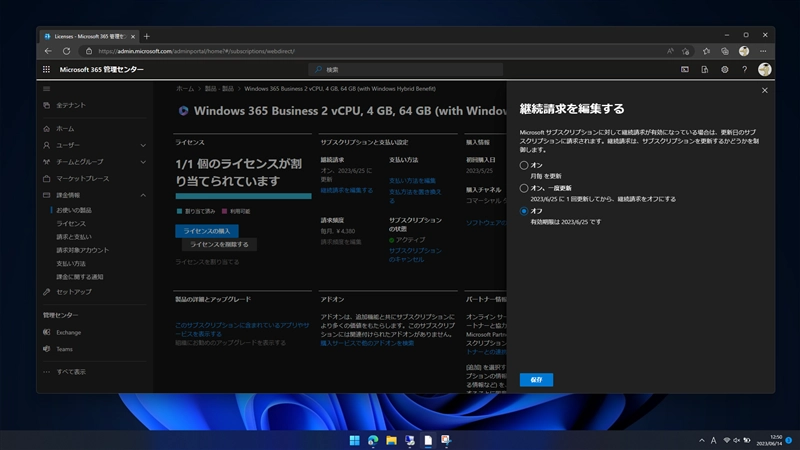The width and height of the screenshot is (800, 450).
Task: Collapse the 課金情報 section chevron
Action: point(143,195)
